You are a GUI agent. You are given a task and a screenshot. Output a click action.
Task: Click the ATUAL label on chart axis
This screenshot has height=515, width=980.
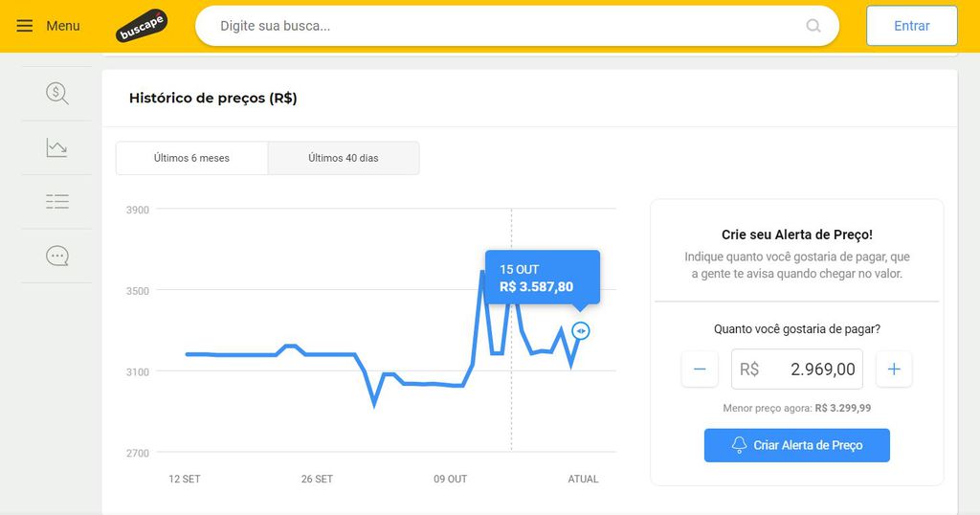(x=583, y=479)
